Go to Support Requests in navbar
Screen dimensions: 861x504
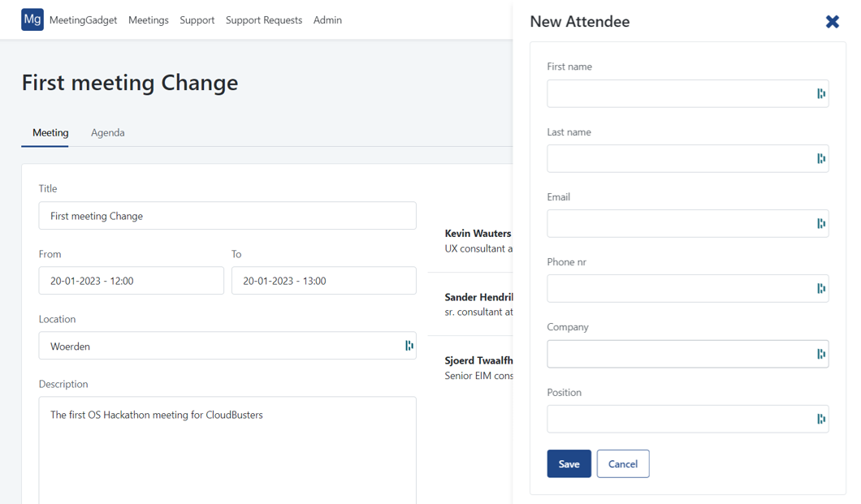pos(263,20)
